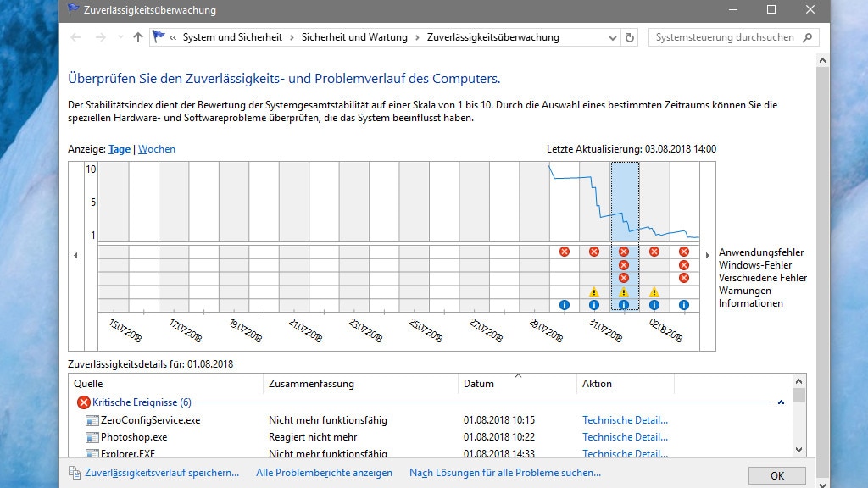Screen dimensions: 868x488
Task: Click the Kritische Ereignisse (6) group label
Action: tap(142, 402)
